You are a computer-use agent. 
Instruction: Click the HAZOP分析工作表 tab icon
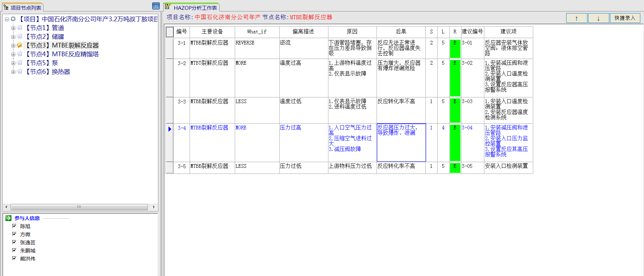coord(168,6)
